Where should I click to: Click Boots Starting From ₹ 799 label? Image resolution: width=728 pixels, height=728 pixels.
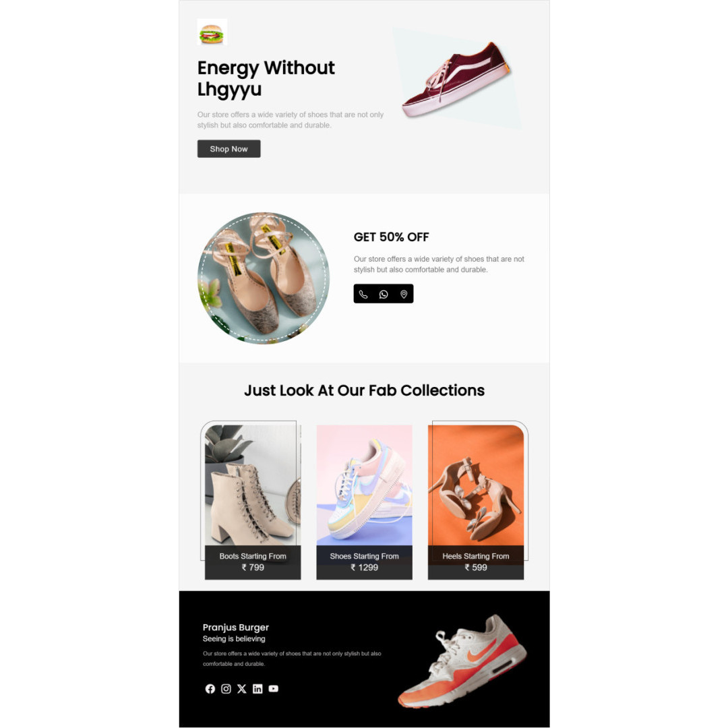[253, 562]
